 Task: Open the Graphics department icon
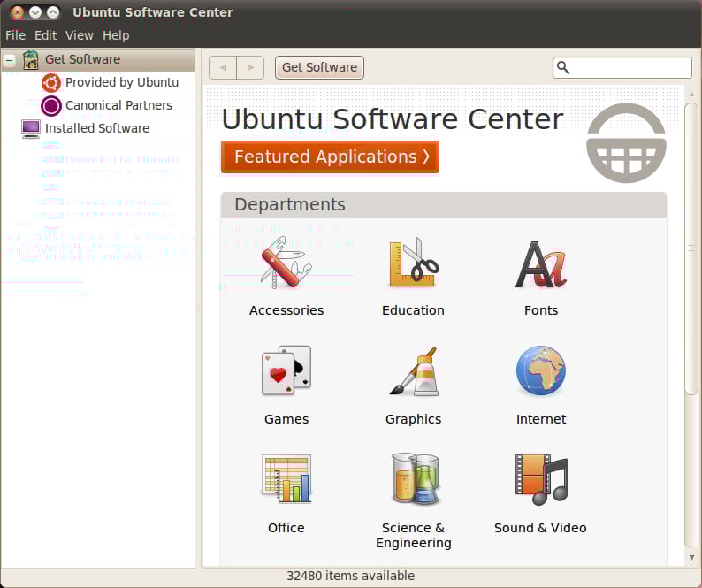[413, 371]
